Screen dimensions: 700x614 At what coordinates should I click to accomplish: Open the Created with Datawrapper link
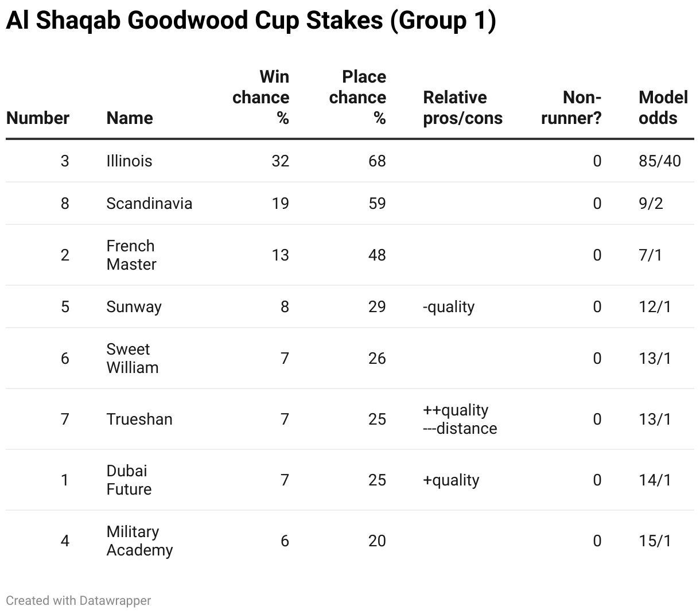pos(79,600)
